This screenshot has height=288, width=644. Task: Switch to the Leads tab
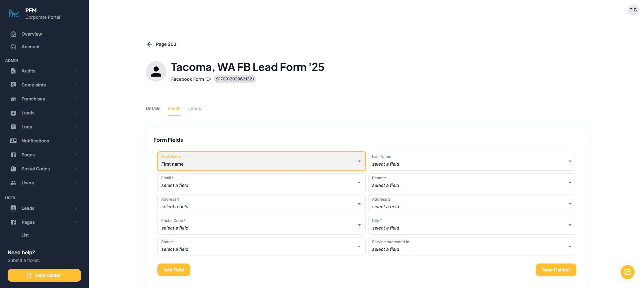194,108
